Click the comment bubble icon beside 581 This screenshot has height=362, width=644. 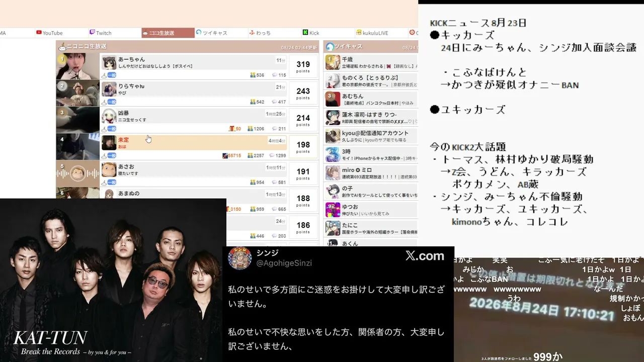coord(275,183)
